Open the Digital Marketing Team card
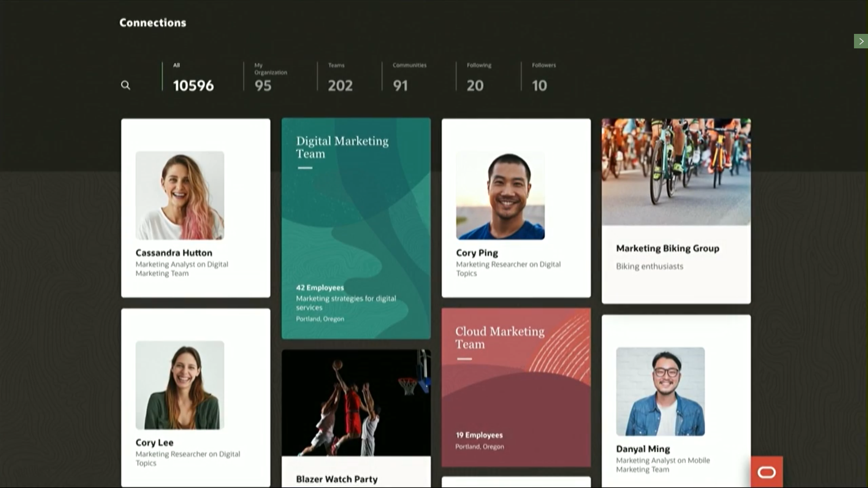Viewport: 868px width, 488px height. click(356, 228)
